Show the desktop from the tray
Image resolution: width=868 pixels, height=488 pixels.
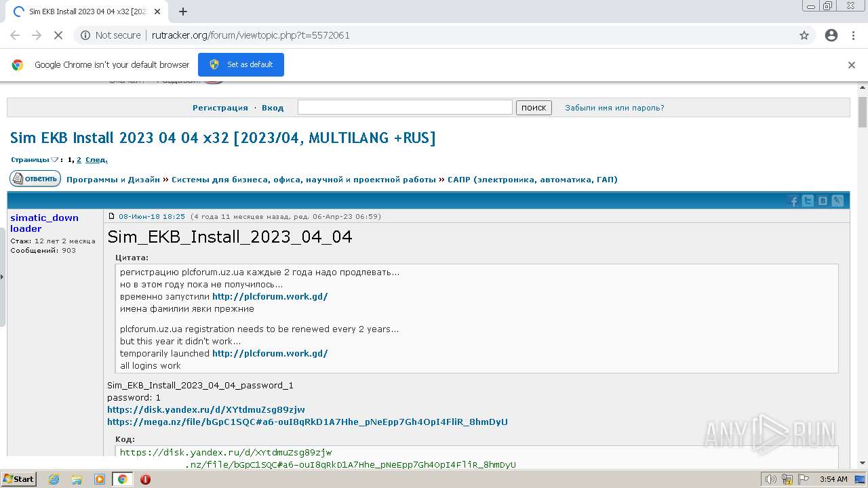(861, 479)
